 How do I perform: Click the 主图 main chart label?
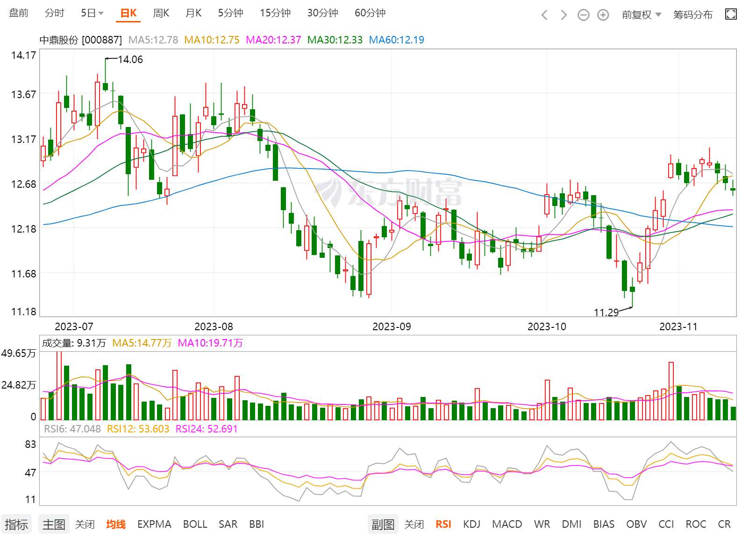point(54,524)
